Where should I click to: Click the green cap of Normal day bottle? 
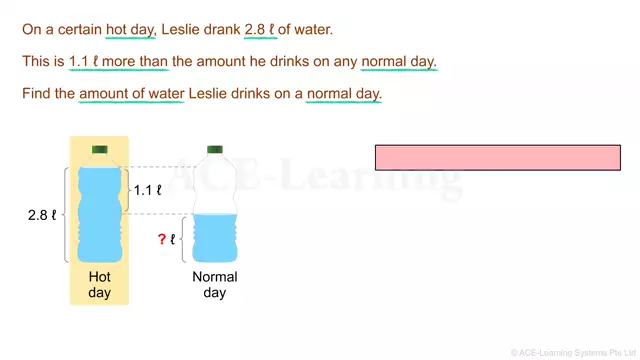(x=215, y=149)
